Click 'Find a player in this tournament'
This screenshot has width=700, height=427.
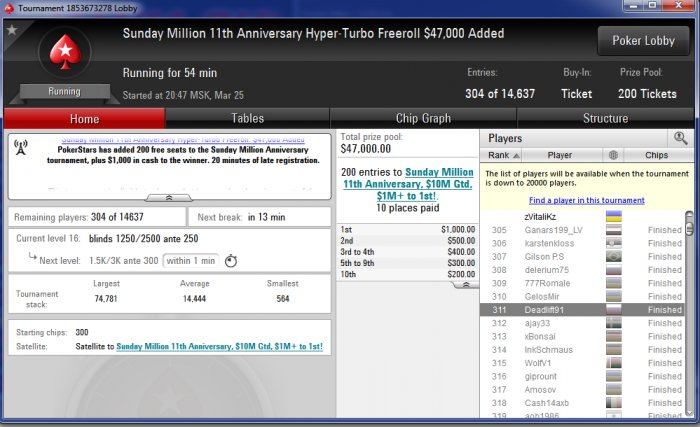[587, 201]
